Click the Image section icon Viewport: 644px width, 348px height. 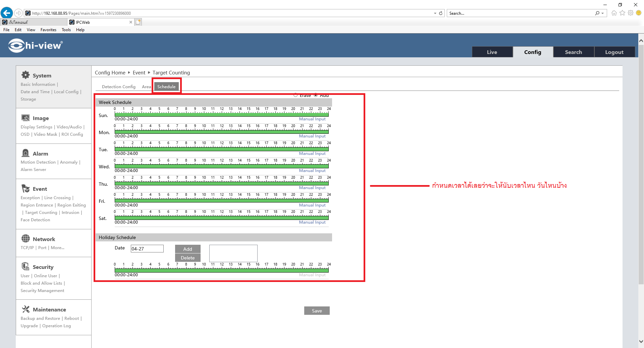(25, 118)
